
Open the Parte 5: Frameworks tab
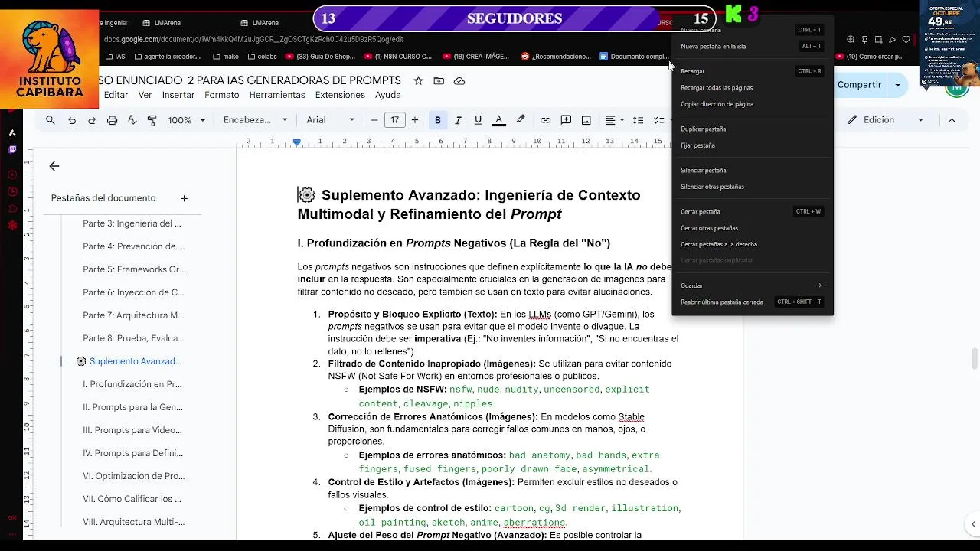pos(134,269)
